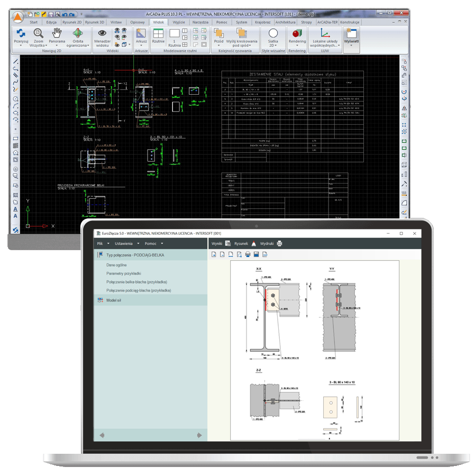Open Lokalne układy współrzędnych UCS icon
Image resolution: width=476 pixels, height=476 pixels.
325,33
